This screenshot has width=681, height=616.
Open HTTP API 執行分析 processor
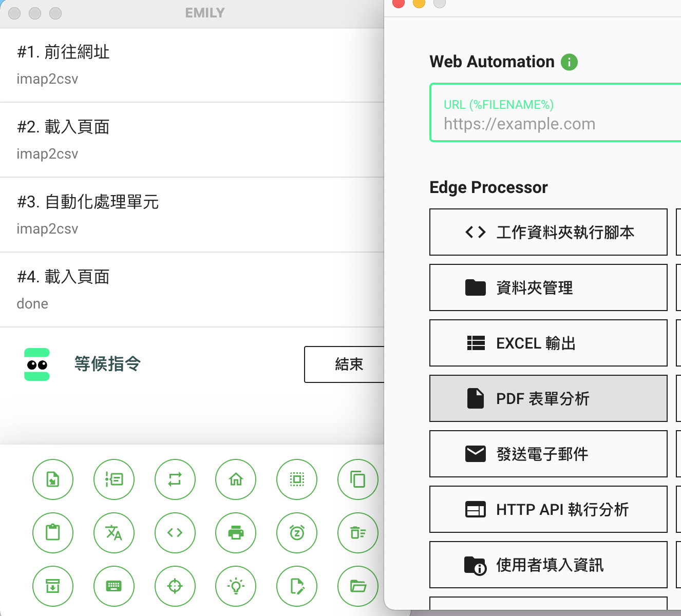(x=548, y=509)
